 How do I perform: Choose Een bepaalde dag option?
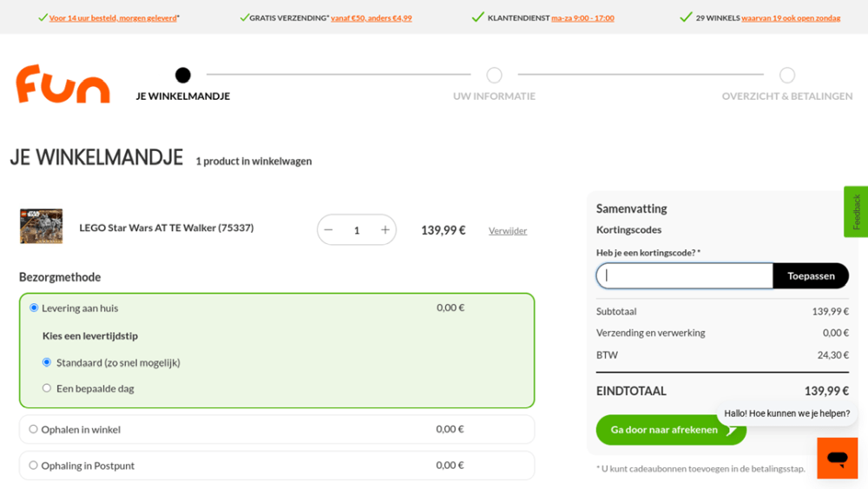point(47,388)
